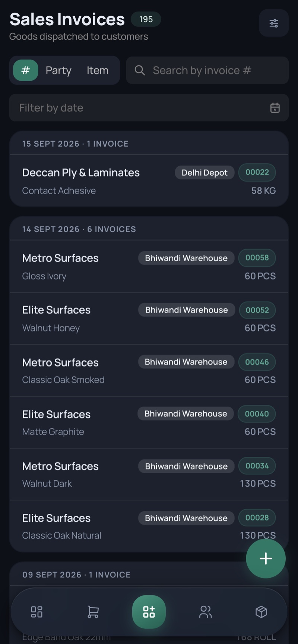Click invoice badge 00034 for Walnut Dark
The height and width of the screenshot is (644, 298).
257,466
